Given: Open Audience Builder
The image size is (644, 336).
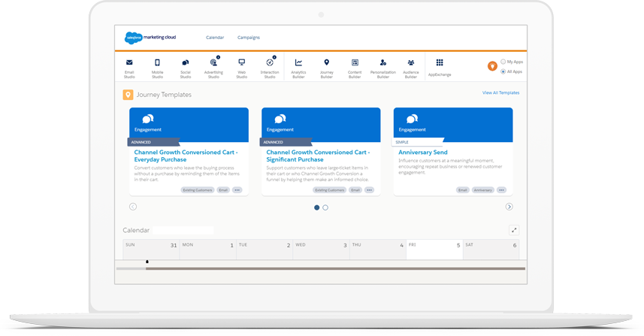Looking at the screenshot, I should pos(411,68).
